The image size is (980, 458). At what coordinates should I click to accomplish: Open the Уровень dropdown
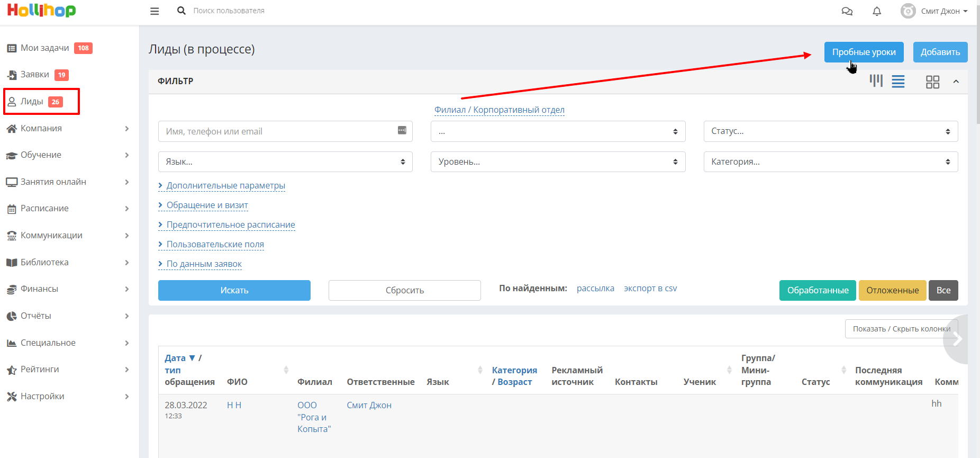coord(558,161)
